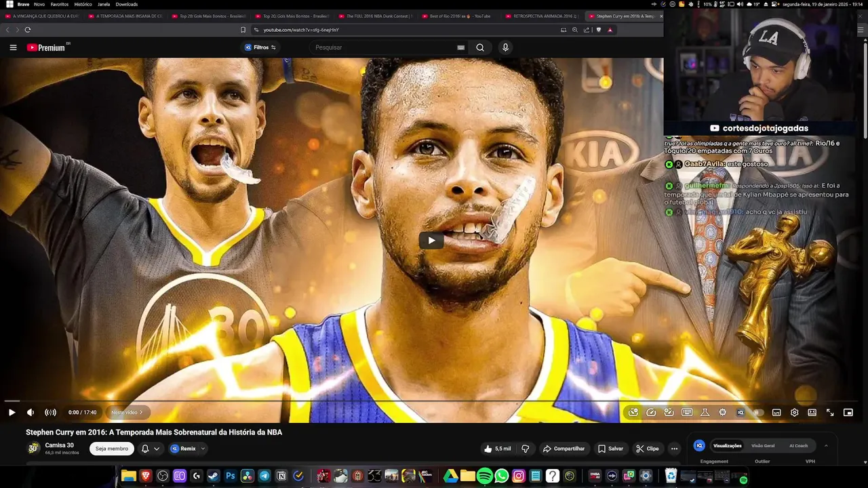Viewport: 868px width, 488px height.
Task: Open WhatsApp from the Dock
Action: point(502,476)
